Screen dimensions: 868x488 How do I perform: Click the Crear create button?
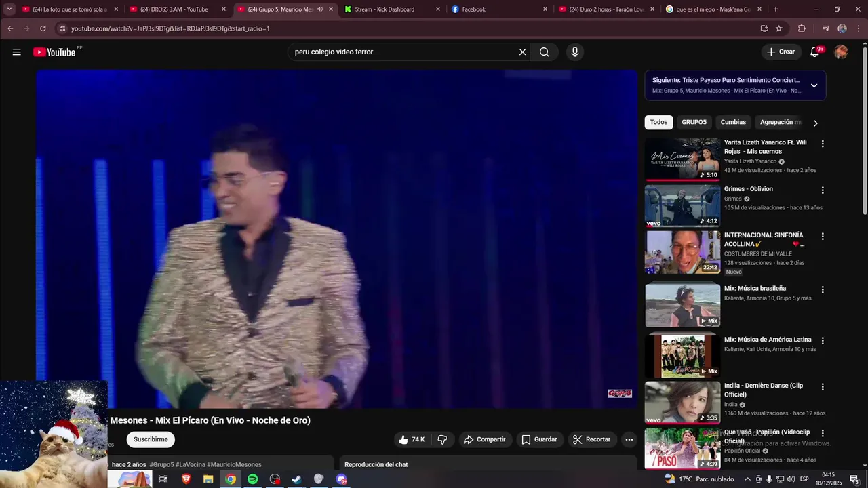pyautogui.click(x=781, y=52)
